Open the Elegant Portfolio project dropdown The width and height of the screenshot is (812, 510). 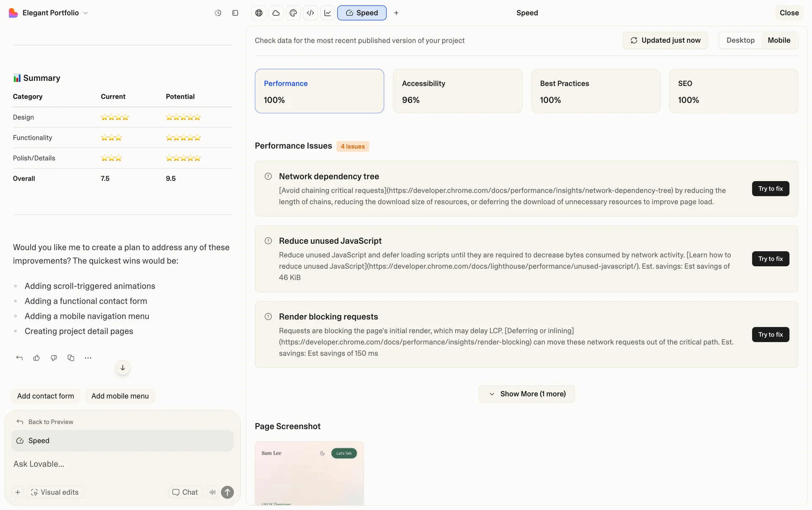point(50,13)
